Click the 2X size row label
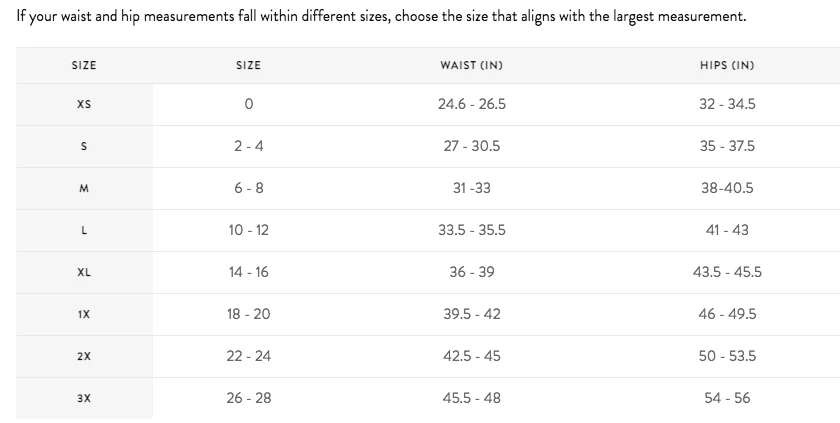 pos(84,356)
